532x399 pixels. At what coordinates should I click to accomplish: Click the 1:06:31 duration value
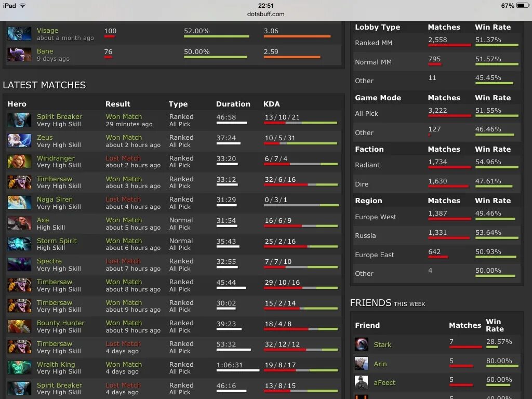(230, 365)
